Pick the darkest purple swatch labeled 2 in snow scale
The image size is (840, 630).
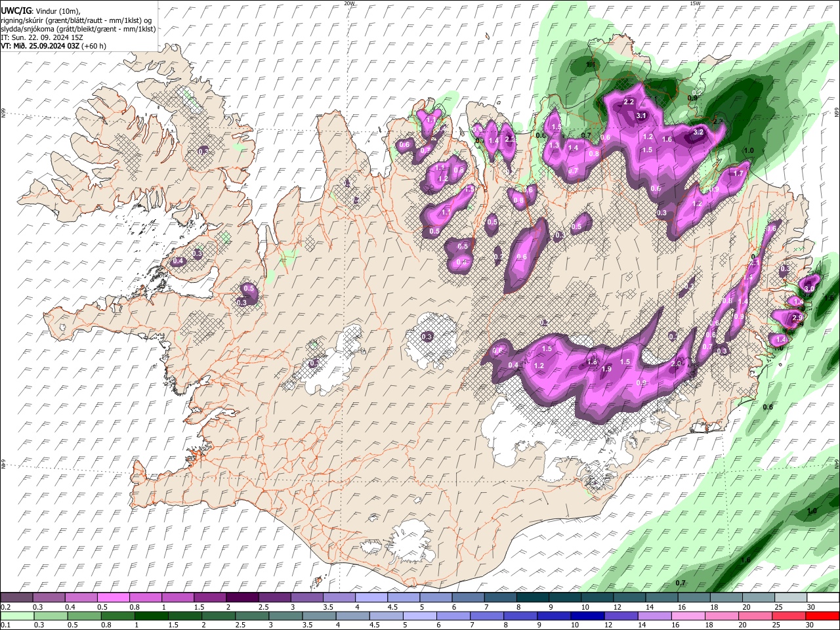click(x=242, y=598)
